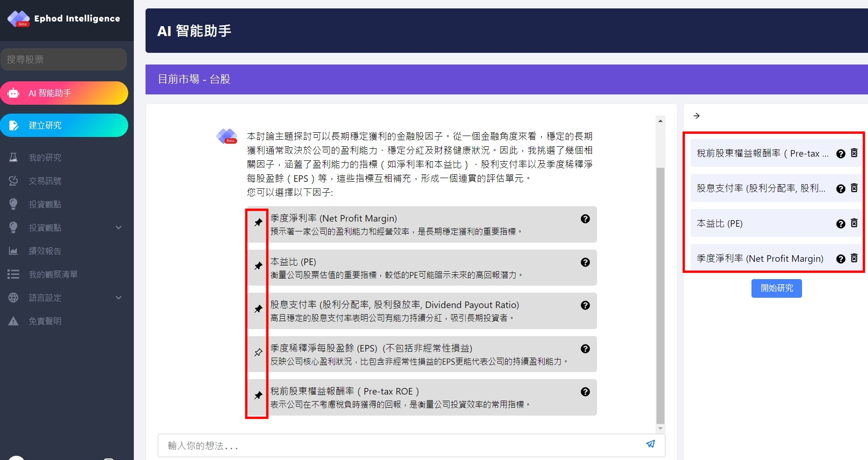Delete 股息支付率 from the selected factors panel

point(854,188)
